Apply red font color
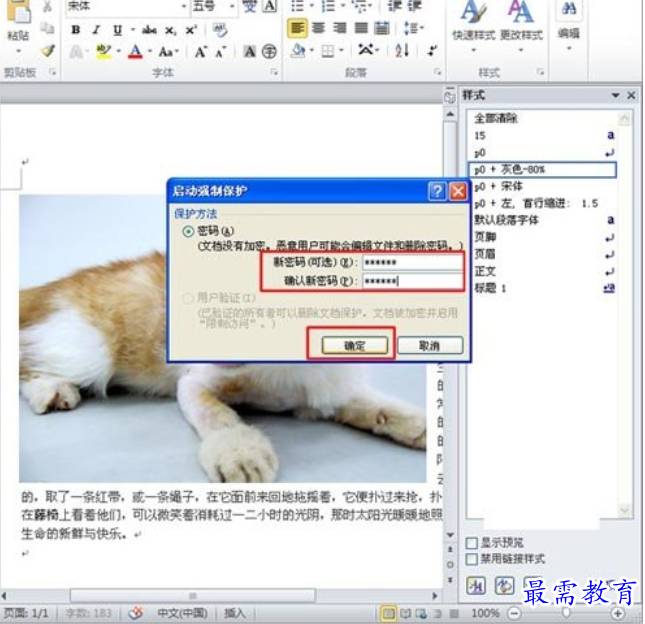Image resolution: width=645 pixels, height=624 pixels. tap(135, 52)
